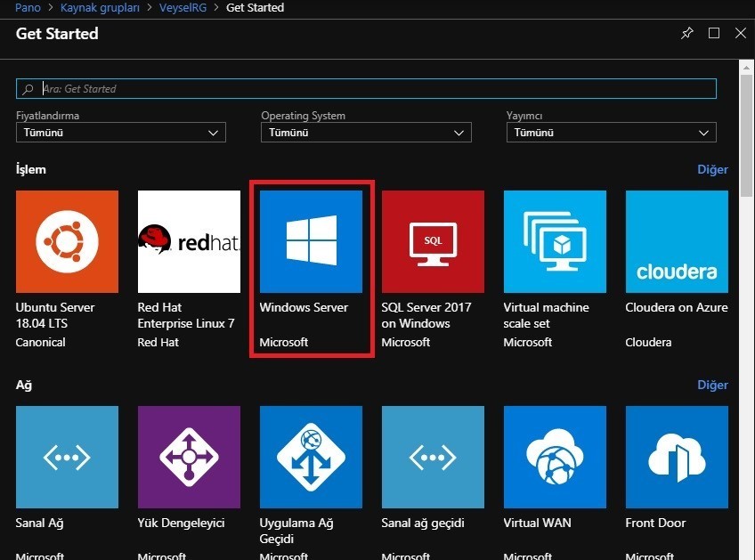Screen dimensions: 755x560
Task: Click the Canonical publisher text
Action: click(x=40, y=343)
